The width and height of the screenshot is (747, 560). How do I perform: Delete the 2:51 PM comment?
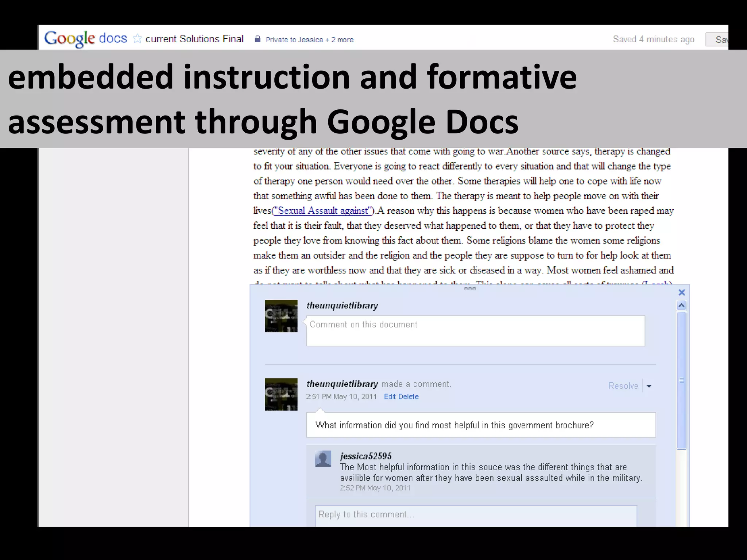point(409,397)
